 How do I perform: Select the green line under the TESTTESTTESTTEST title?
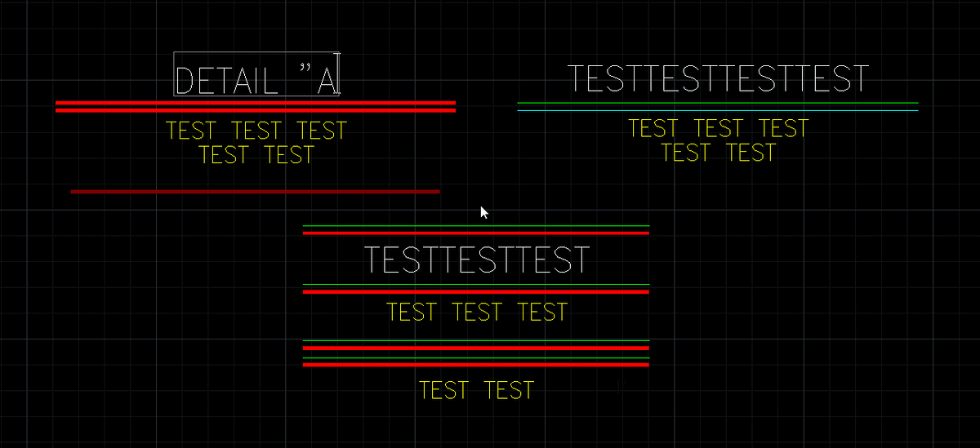(x=718, y=104)
